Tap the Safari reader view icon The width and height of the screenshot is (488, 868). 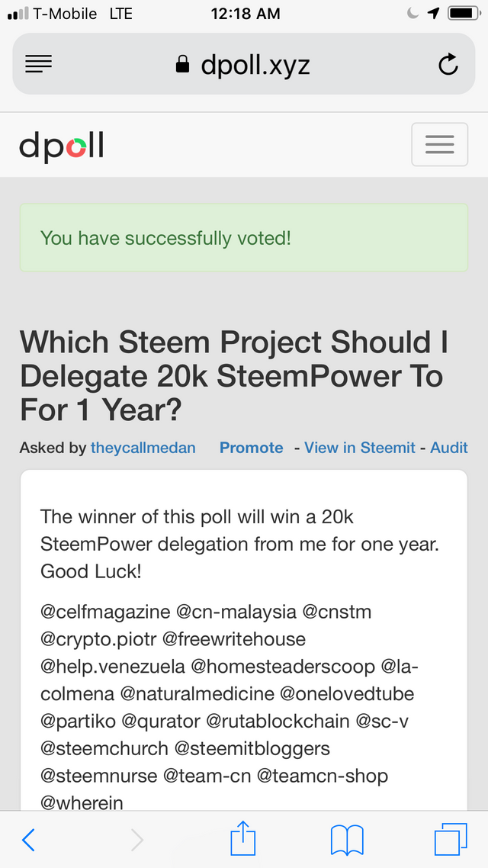tap(39, 64)
